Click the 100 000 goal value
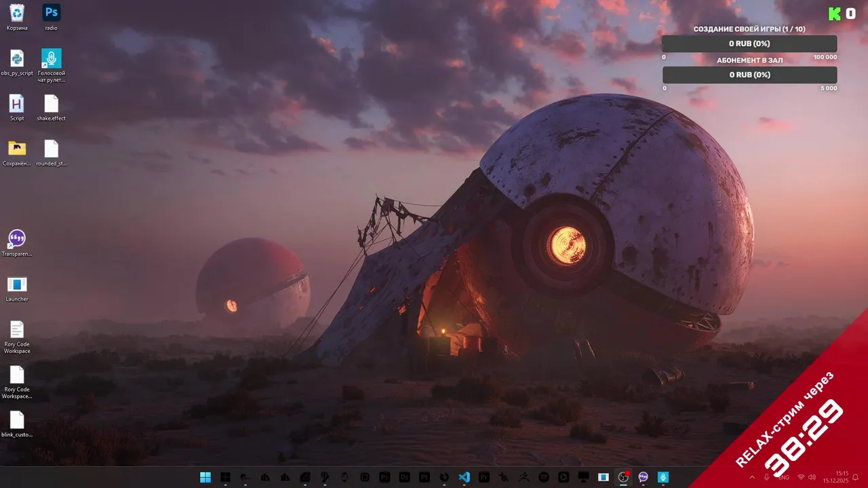 click(x=825, y=57)
